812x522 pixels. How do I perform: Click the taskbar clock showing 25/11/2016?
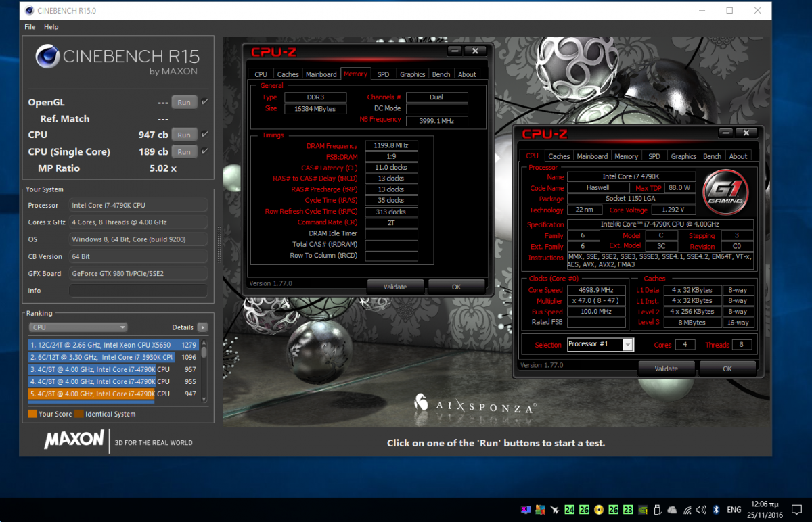765,510
